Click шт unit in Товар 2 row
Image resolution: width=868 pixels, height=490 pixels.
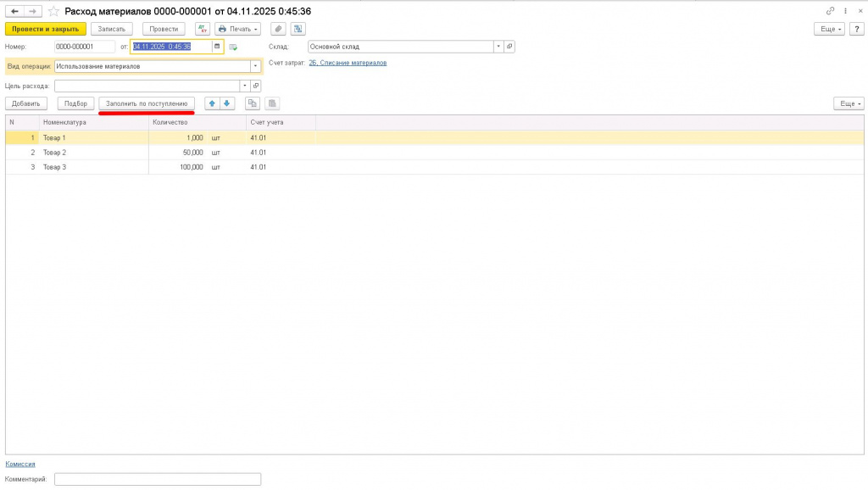tap(216, 153)
